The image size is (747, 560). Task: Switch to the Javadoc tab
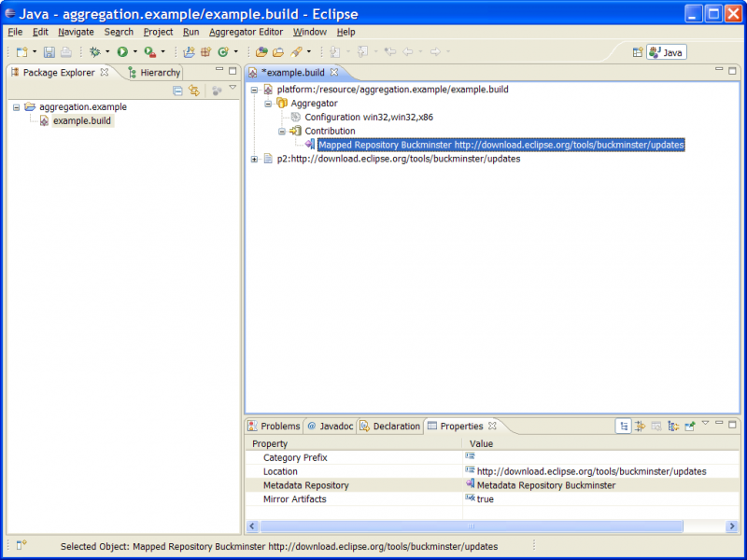click(x=331, y=427)
